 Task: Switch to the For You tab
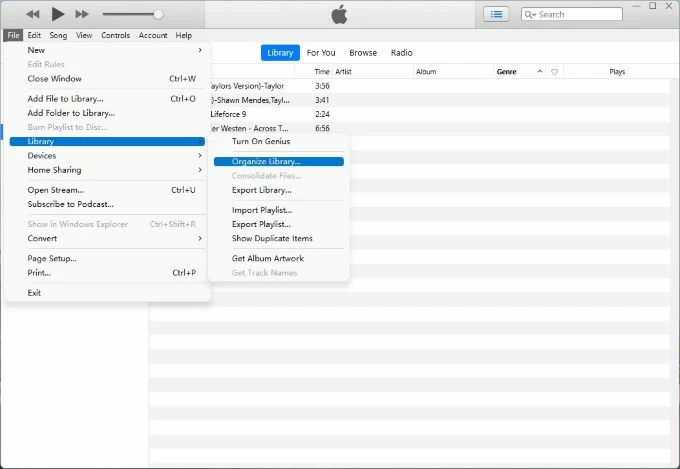click(321, 53)
